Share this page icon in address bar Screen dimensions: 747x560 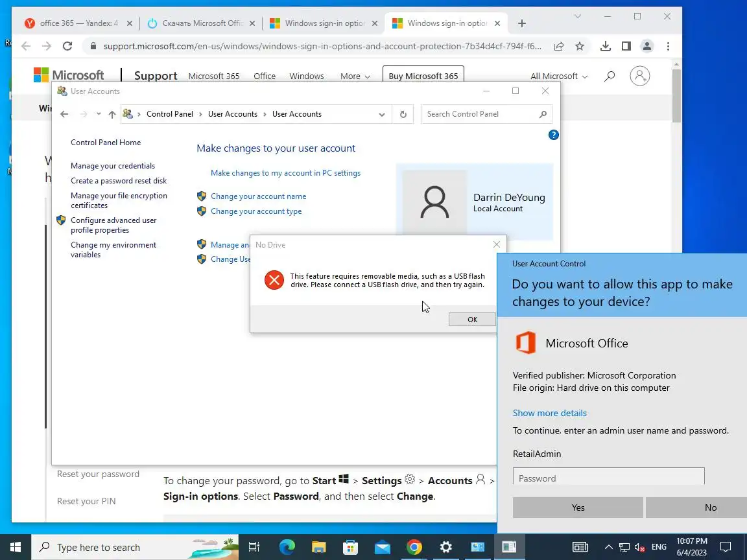pyautogui.click(x=559, y=46)
